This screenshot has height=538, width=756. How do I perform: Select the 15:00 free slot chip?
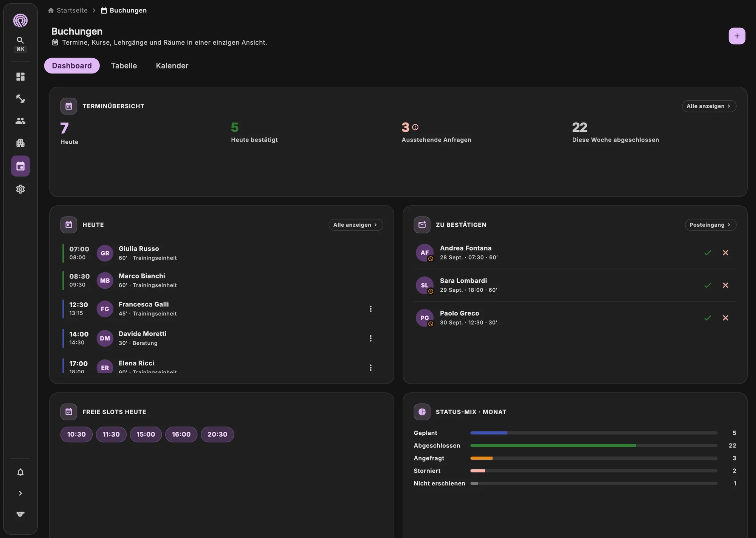point(146,434)
